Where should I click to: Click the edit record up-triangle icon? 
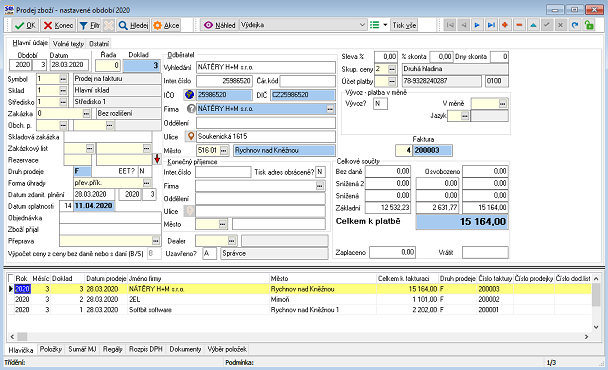[x=533, y=25]
